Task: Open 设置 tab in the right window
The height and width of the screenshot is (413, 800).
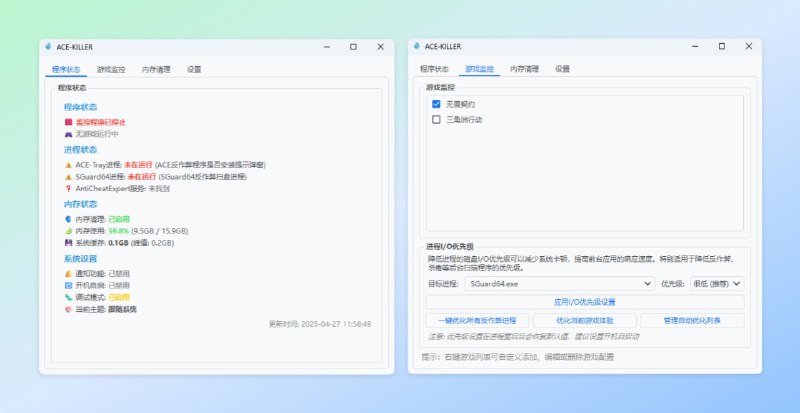Action: tap(562, 69)
